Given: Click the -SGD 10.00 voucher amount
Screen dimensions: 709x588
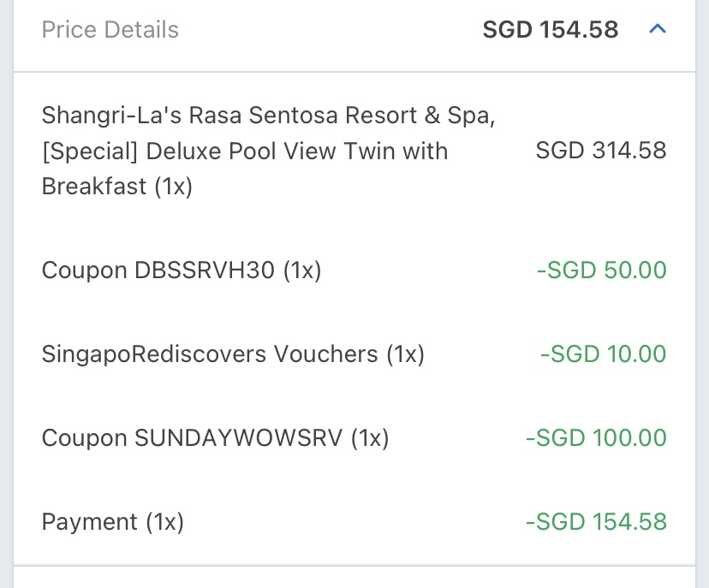Looking at the screenshot, I should (603, 353).
